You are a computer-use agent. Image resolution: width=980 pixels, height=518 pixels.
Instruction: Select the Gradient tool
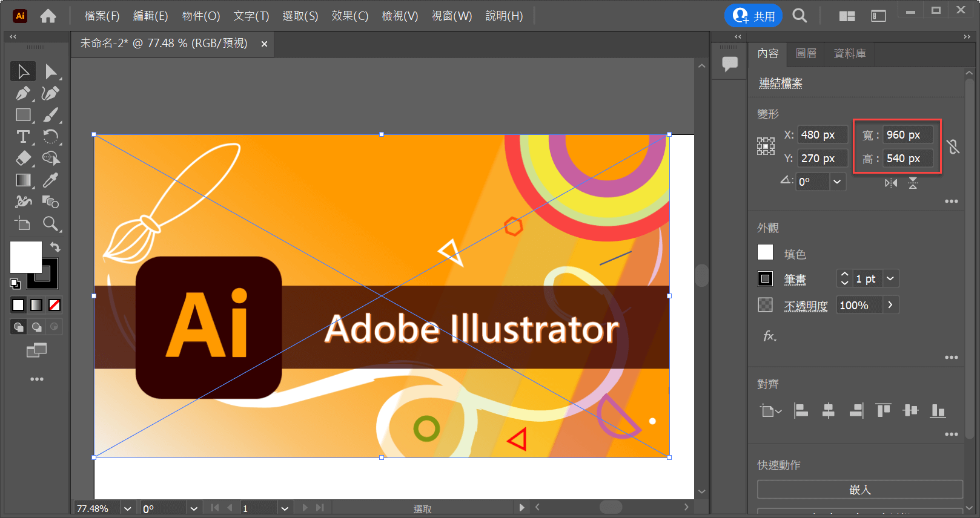pos(23,180)
